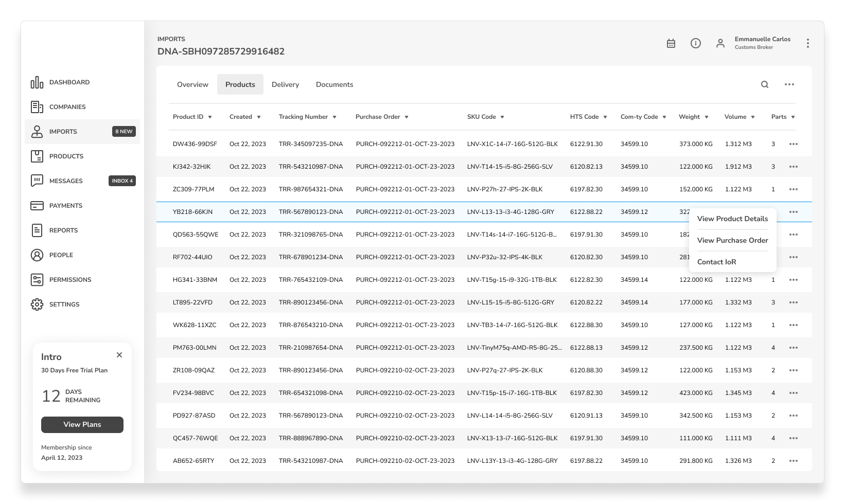The width and height of the screenshot is (845, 504).
Task: Open the Messages chat bubble icon
Action: point(37,181)
